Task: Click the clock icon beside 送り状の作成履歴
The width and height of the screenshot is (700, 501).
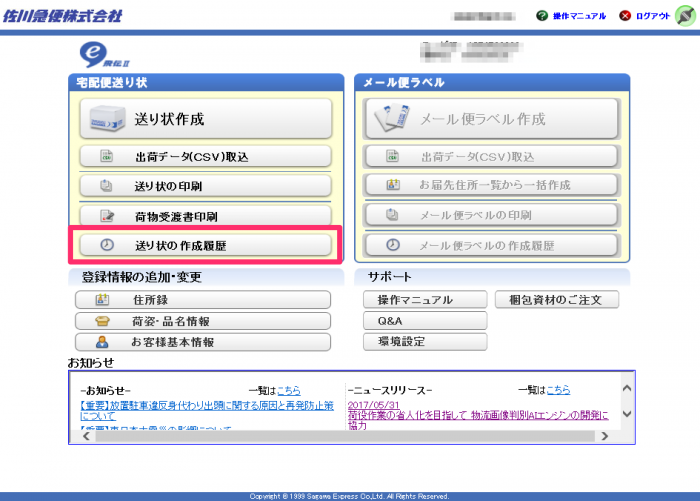Action: tap(107, 245)
